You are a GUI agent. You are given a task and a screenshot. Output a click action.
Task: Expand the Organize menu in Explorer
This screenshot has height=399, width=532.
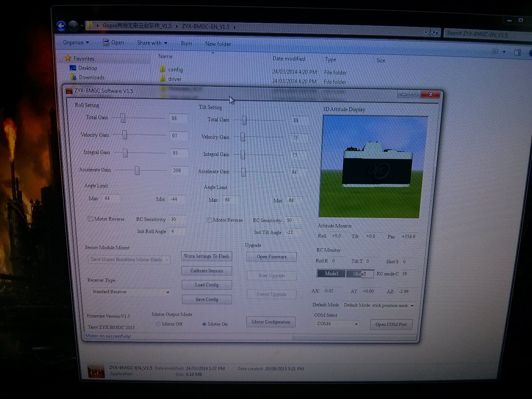76,42
